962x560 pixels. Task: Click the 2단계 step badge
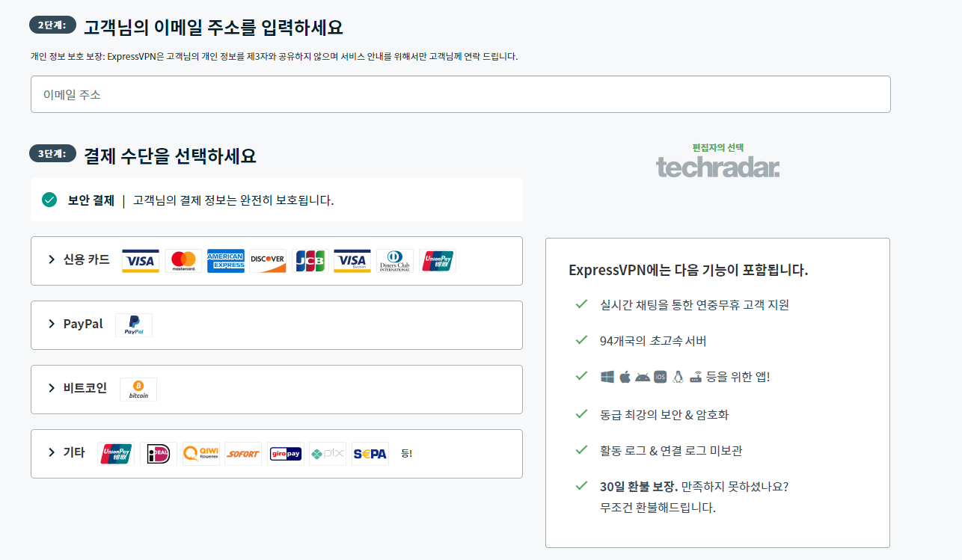pos(52,25)
